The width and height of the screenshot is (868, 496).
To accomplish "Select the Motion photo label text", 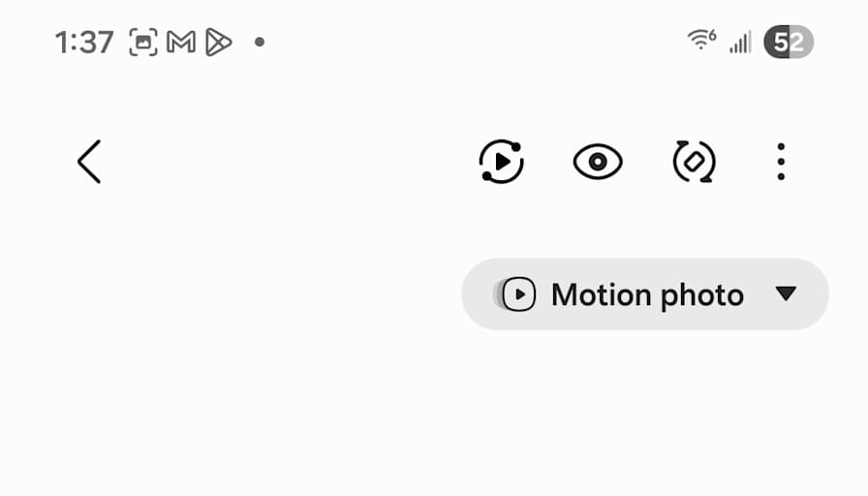I will click(x=647, y=295).
